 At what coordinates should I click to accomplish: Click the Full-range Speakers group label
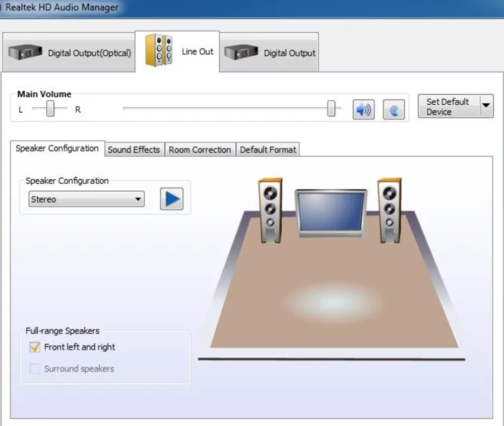tap(62, 331)
